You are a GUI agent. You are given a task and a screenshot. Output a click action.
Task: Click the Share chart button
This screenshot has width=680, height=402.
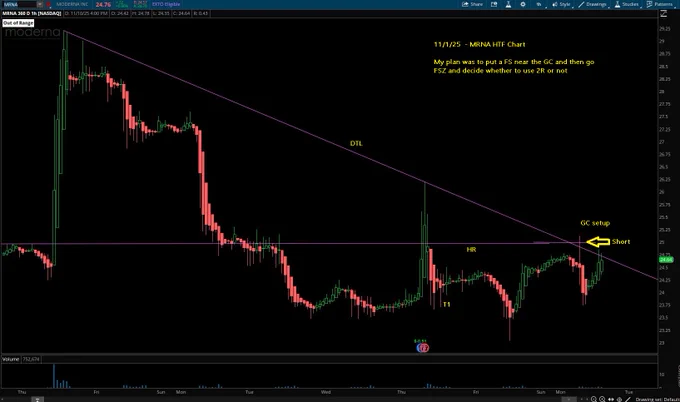tap(472, 4)
